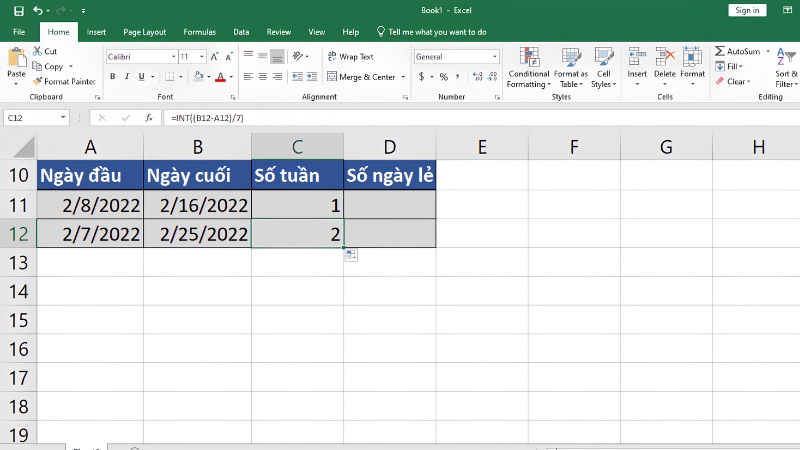Switch to the Insert tab
Viewport: 800px width, 450px height.
click(x=96, y=32)
